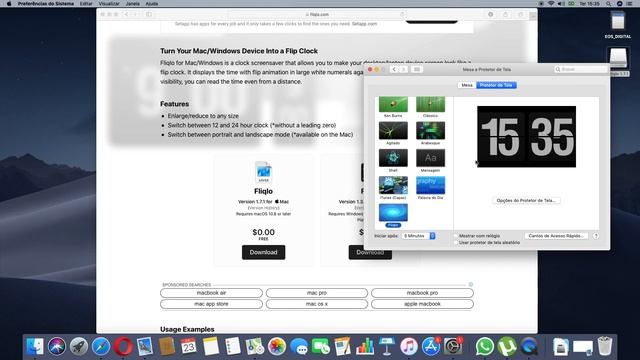Click help question mark button
640x360 pixels.
tap(596, 236)
